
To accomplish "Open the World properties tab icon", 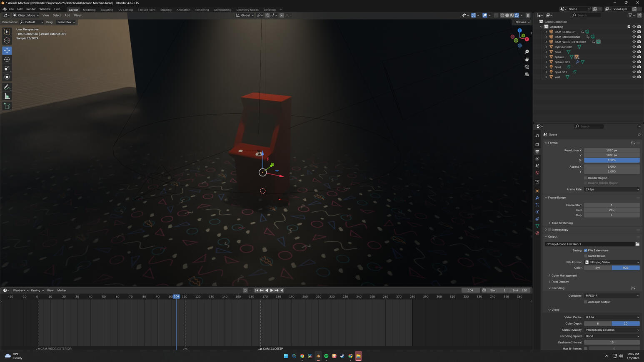I will coord(537,173).
